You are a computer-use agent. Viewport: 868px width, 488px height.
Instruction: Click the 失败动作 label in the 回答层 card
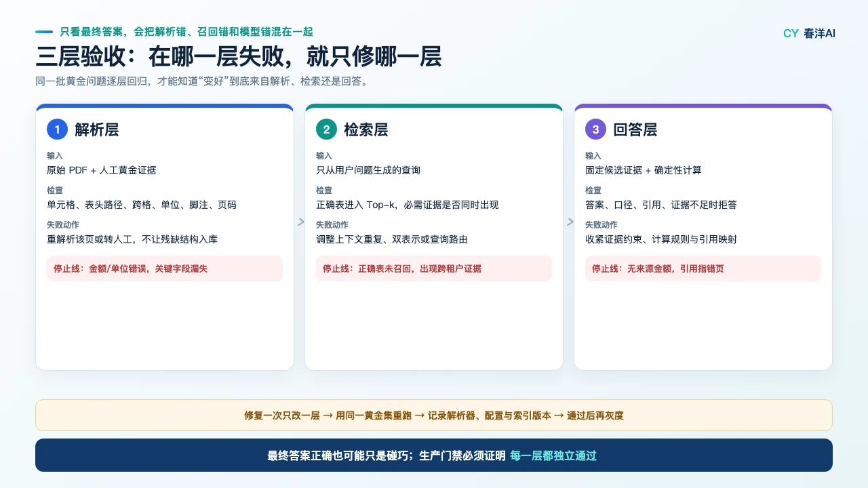[601, 225]
